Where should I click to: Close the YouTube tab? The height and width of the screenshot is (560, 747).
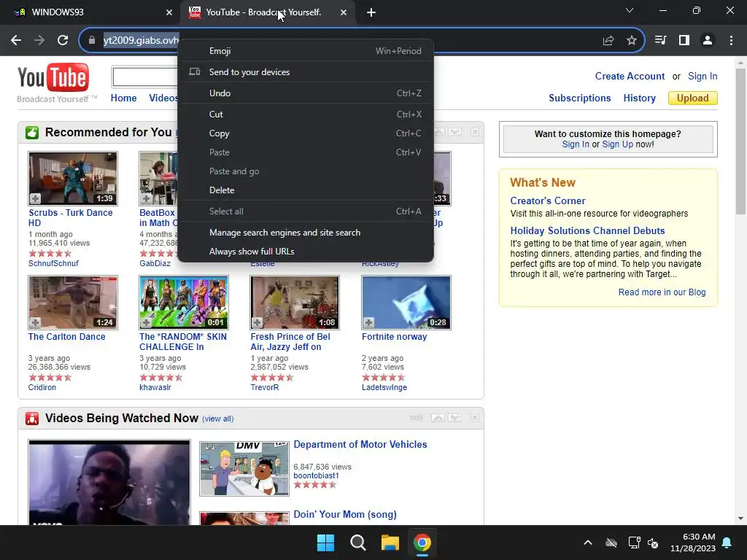click(x=344, y=12)
